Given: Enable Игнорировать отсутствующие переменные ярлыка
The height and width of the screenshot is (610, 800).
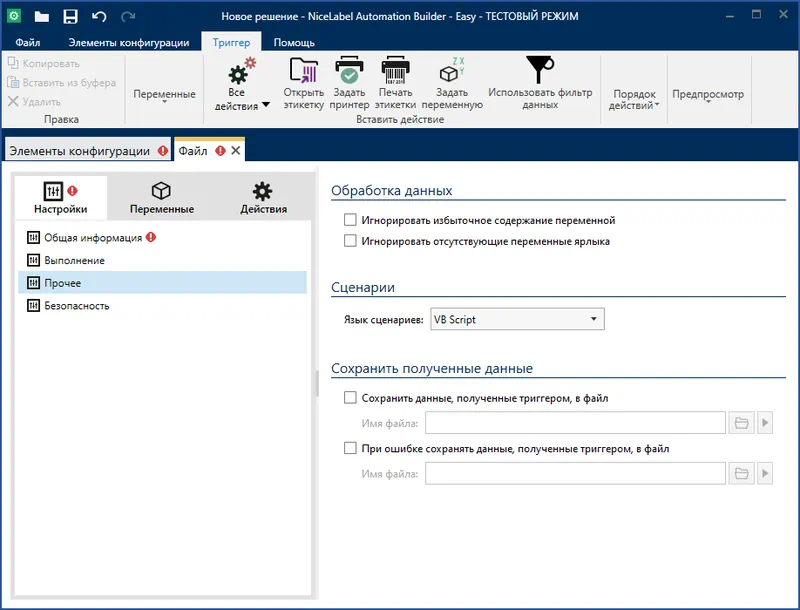Looking at the screenshot, I should click(350, 241).
